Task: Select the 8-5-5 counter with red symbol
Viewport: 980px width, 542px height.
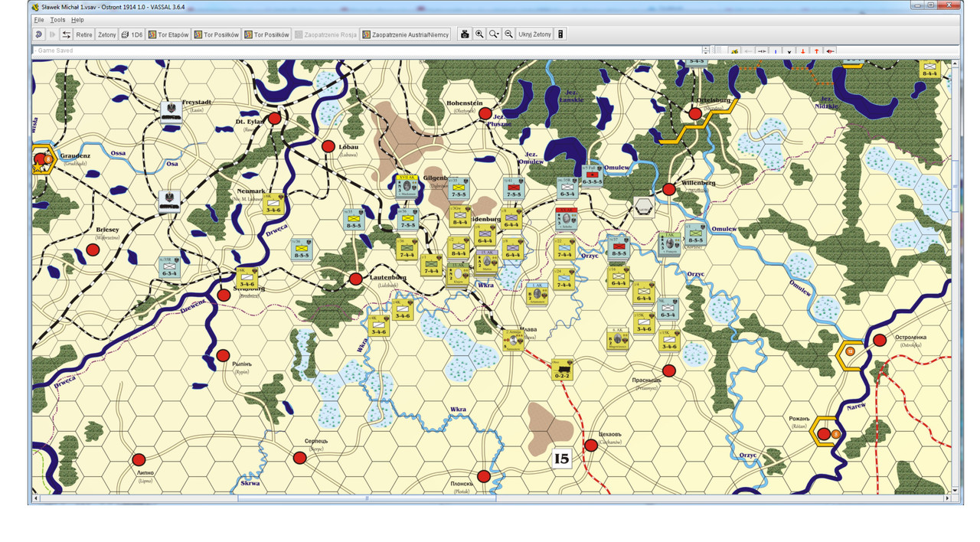Action: click(x=618, y=247)
